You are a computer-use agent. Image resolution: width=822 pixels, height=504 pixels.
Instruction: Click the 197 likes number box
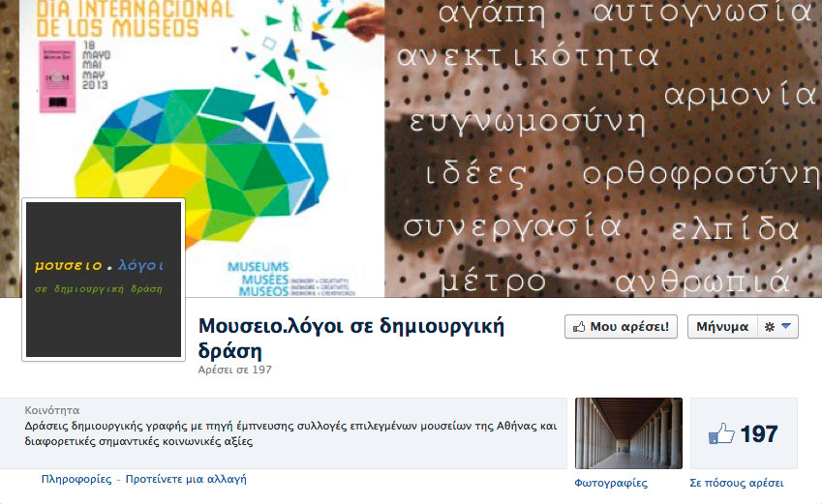744,433
